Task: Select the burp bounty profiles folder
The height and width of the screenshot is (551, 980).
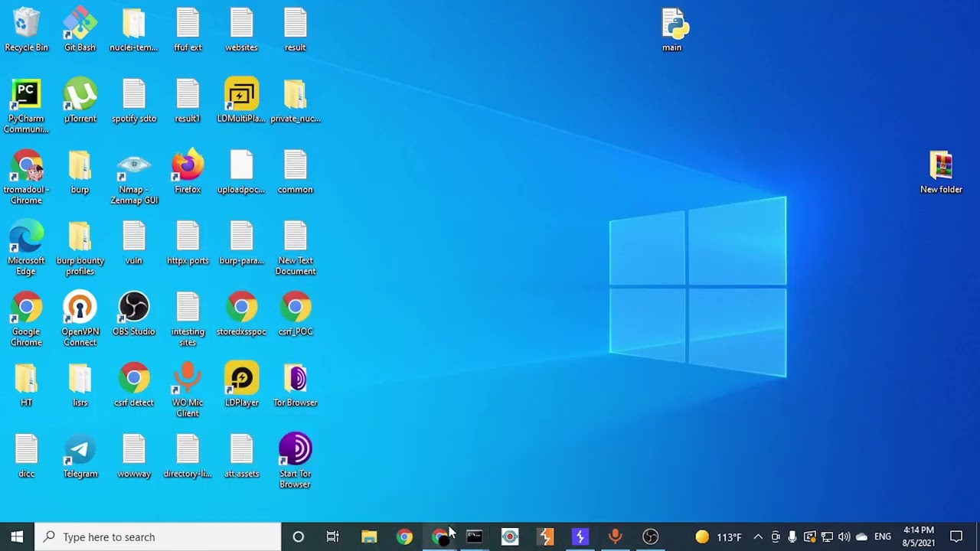Action: 80,249
